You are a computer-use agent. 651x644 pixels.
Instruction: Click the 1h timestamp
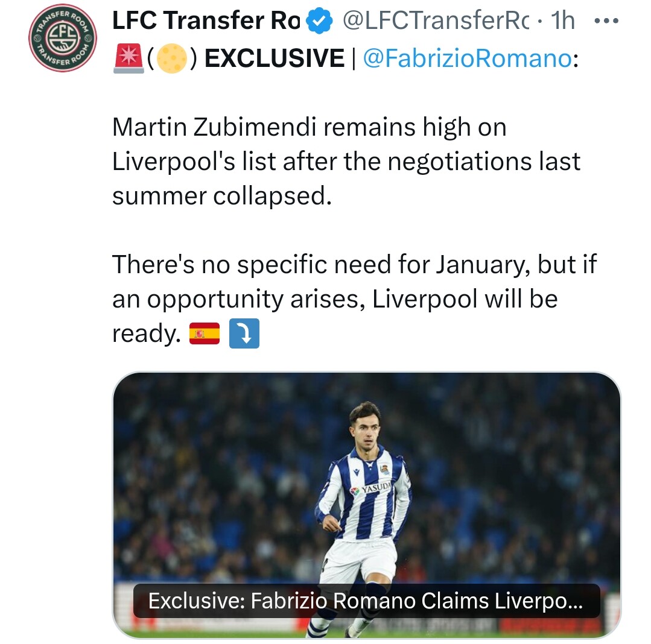[x=562, y=21]
